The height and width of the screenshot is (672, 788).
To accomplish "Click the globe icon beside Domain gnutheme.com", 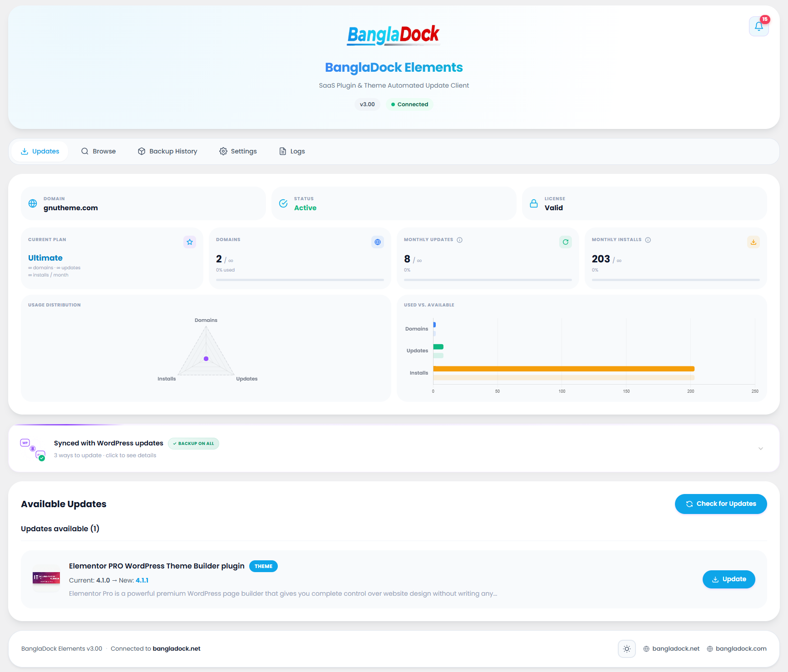I will [x=33, y=203].
